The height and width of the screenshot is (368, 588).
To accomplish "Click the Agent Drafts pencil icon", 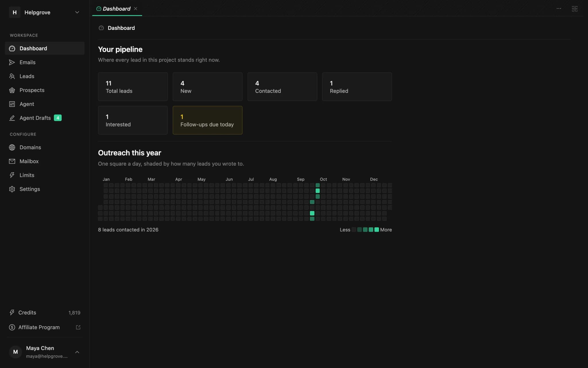I will tap(12, 118).
